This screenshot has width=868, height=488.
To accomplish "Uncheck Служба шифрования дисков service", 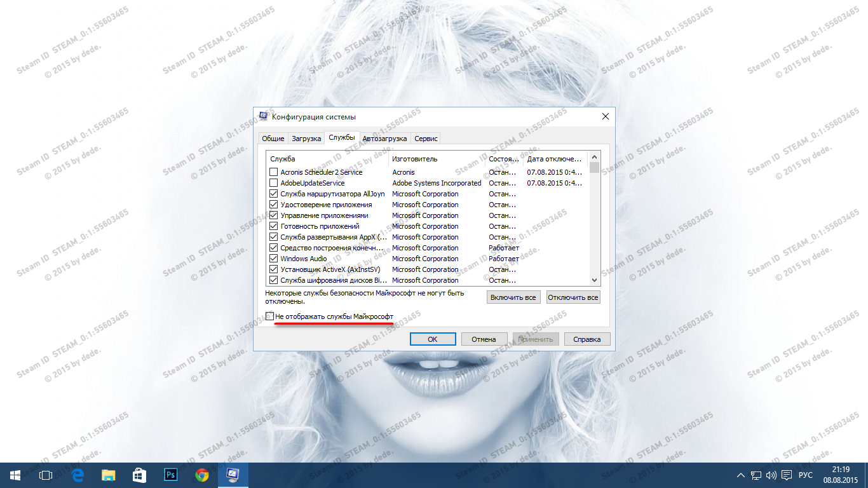I will click(273, 280).
